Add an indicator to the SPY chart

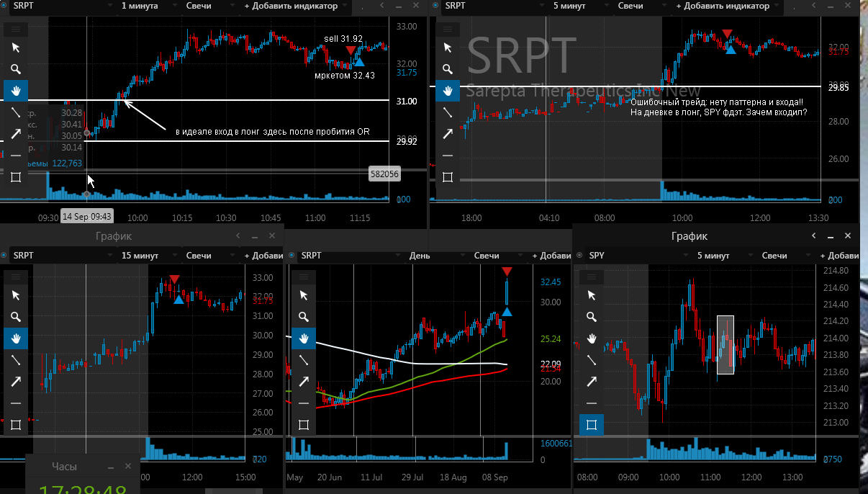point(839,256)
